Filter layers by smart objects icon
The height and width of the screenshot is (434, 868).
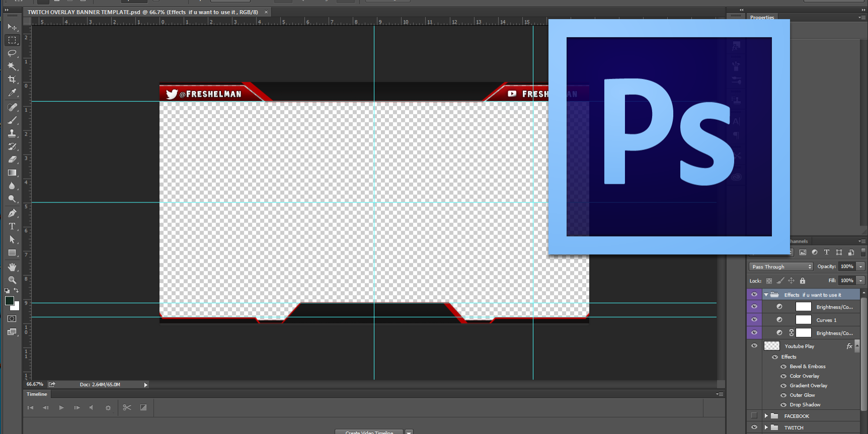pos(851,252)
